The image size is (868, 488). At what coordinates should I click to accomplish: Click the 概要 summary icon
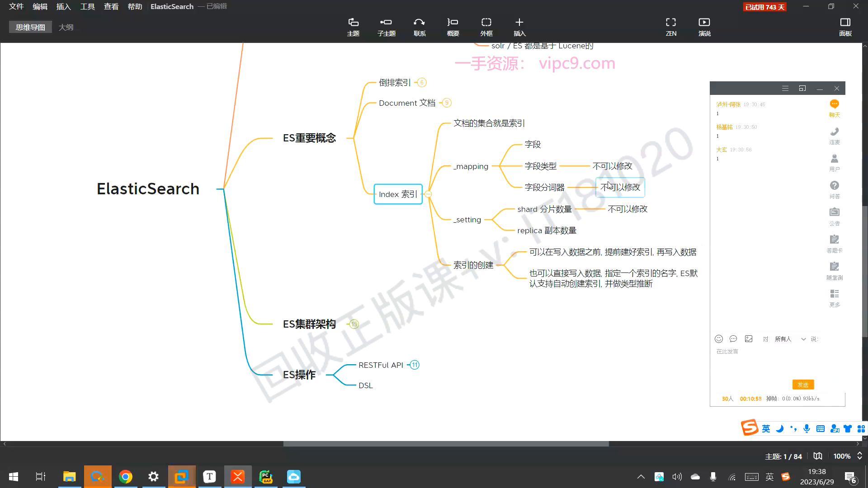click(x=453, y=27)
